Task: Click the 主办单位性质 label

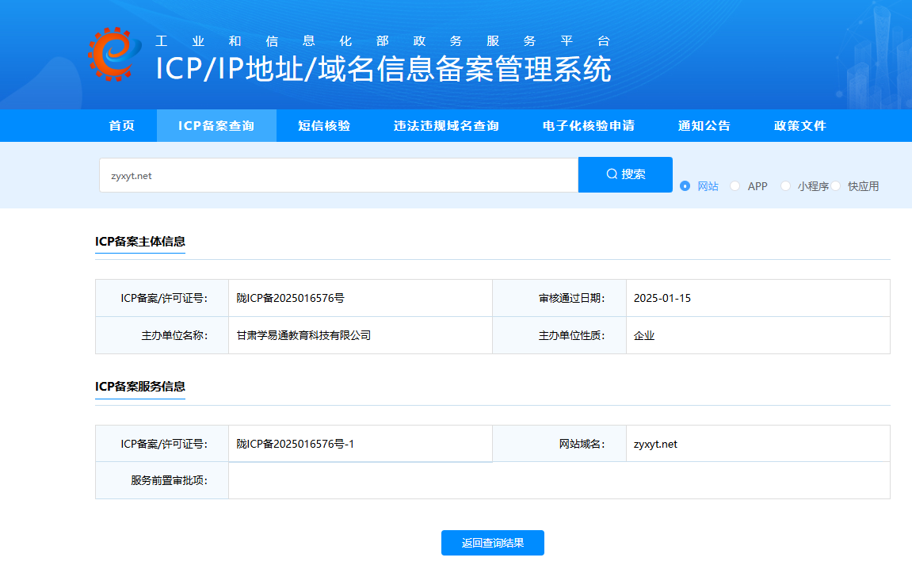Action: [572, 335]
